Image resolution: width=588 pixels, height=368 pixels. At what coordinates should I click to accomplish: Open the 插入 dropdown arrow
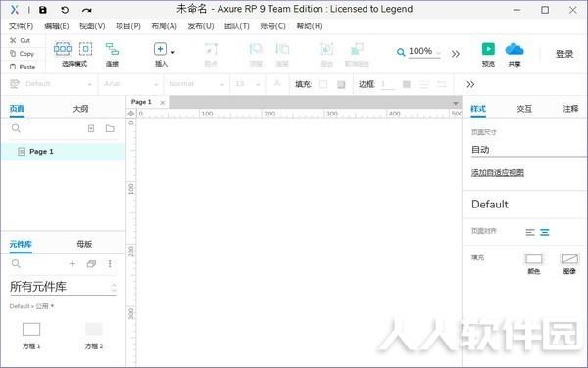click(172, 52)
